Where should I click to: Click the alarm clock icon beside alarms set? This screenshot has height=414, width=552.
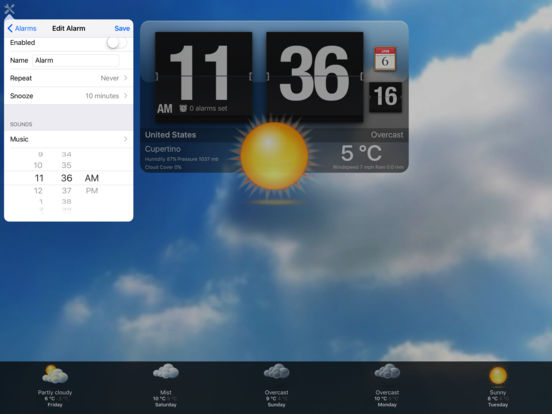(183, 108)
